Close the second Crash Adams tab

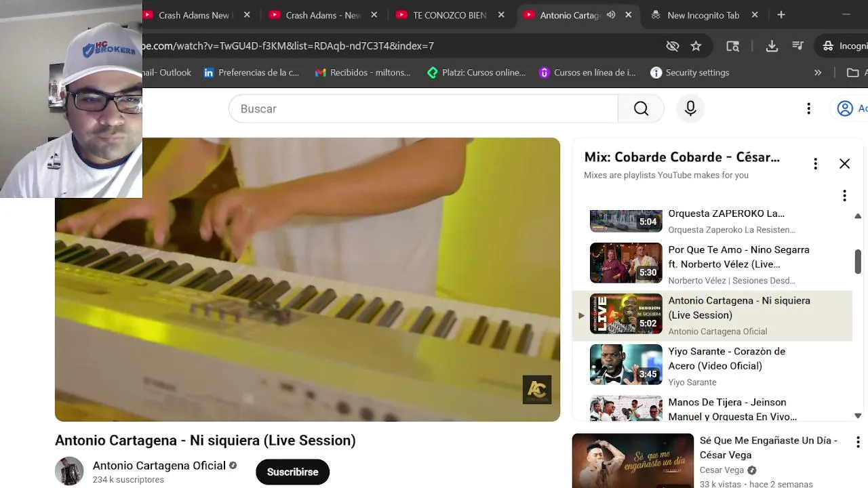(374, 15)
